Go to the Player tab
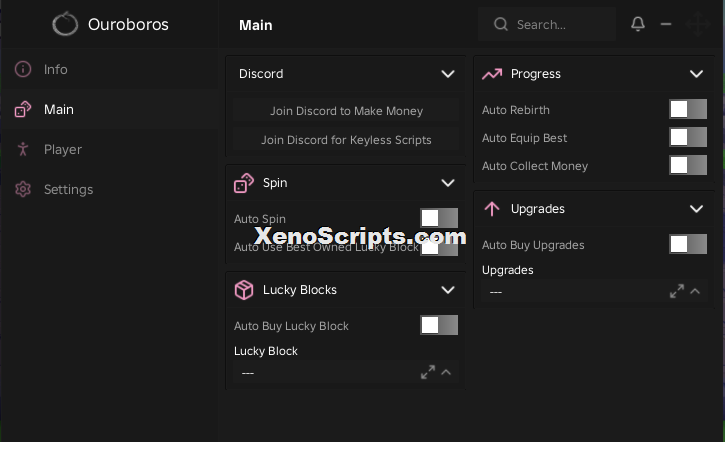This screenshot has width=725, height=472. point(110,149)
